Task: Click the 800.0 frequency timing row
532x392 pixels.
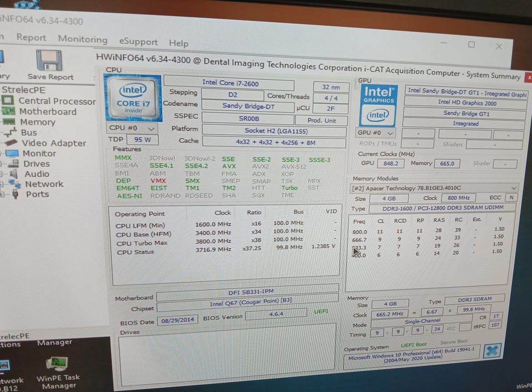Action: (x=428, y=231)
